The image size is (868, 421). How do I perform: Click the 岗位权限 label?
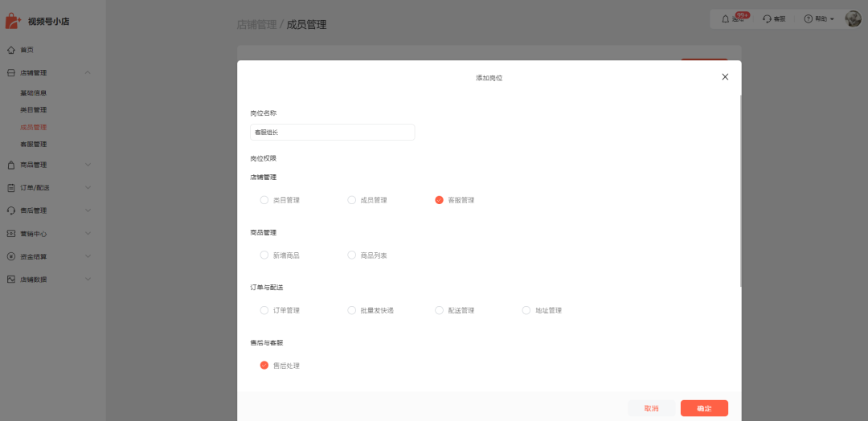264,158
